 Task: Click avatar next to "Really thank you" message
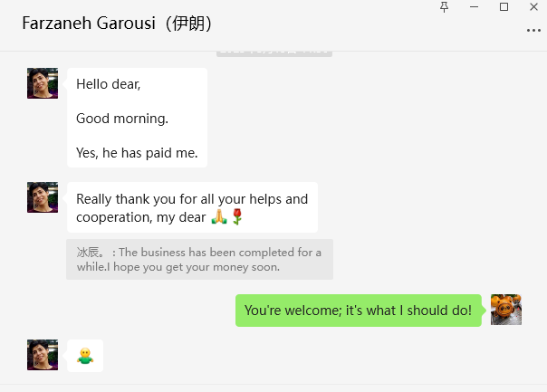(x=43, y=197)
